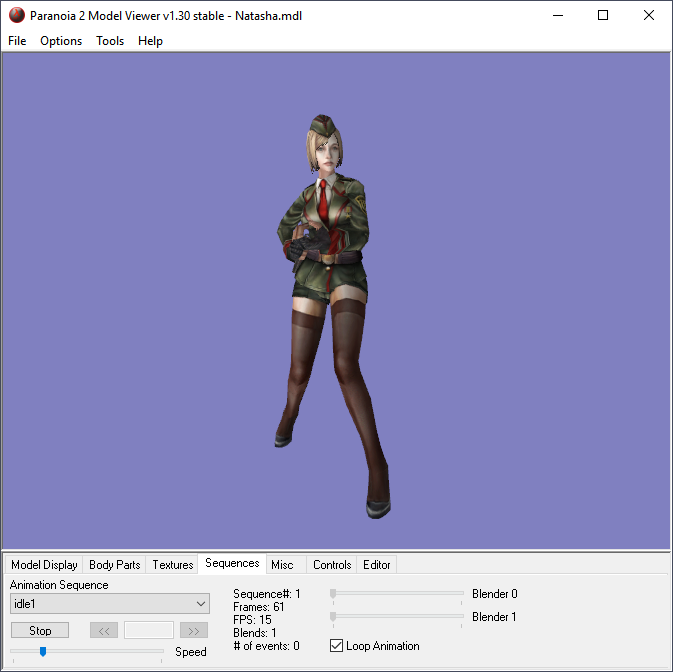
Task: Maximize the Model Viewer window
Action: [x=603, y=15]
